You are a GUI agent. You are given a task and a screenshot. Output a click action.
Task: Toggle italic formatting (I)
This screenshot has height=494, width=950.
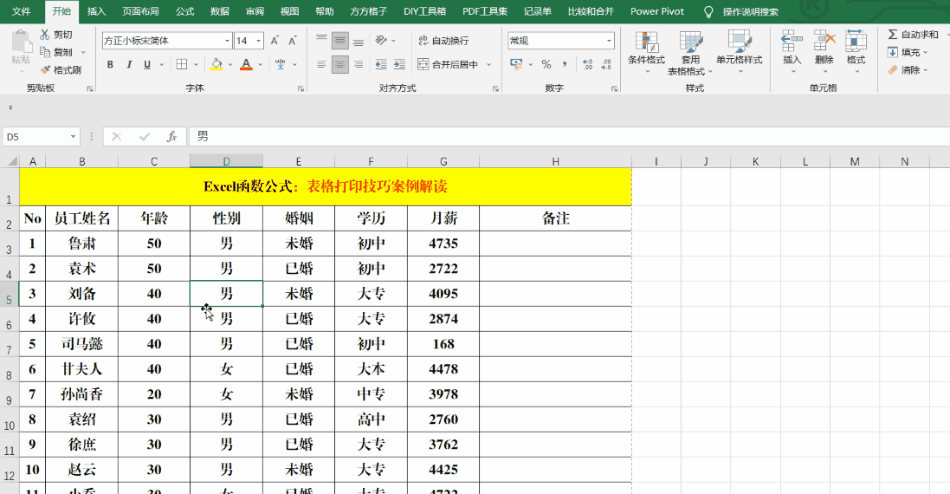click(128, 64)
